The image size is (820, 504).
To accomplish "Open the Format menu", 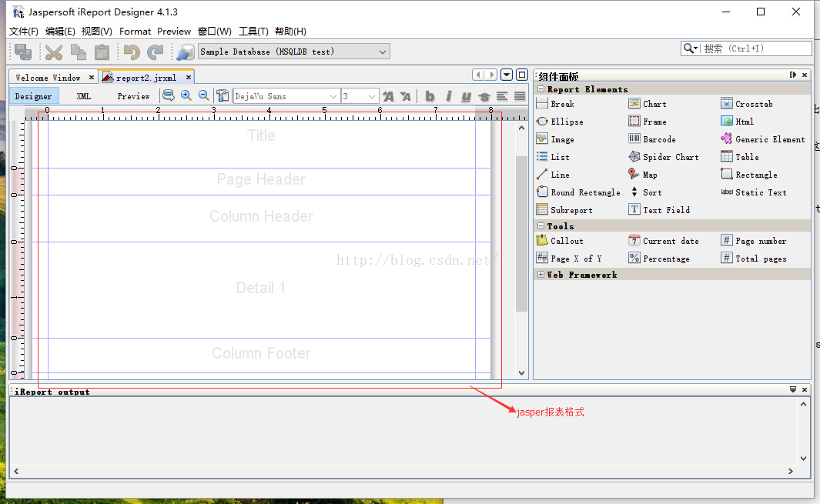I will 135,32.
